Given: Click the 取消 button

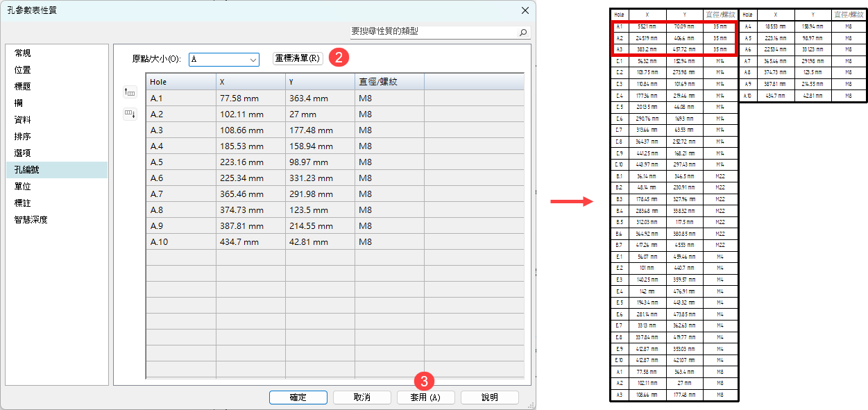Looking at the screenshot, I should pos(361,398).
